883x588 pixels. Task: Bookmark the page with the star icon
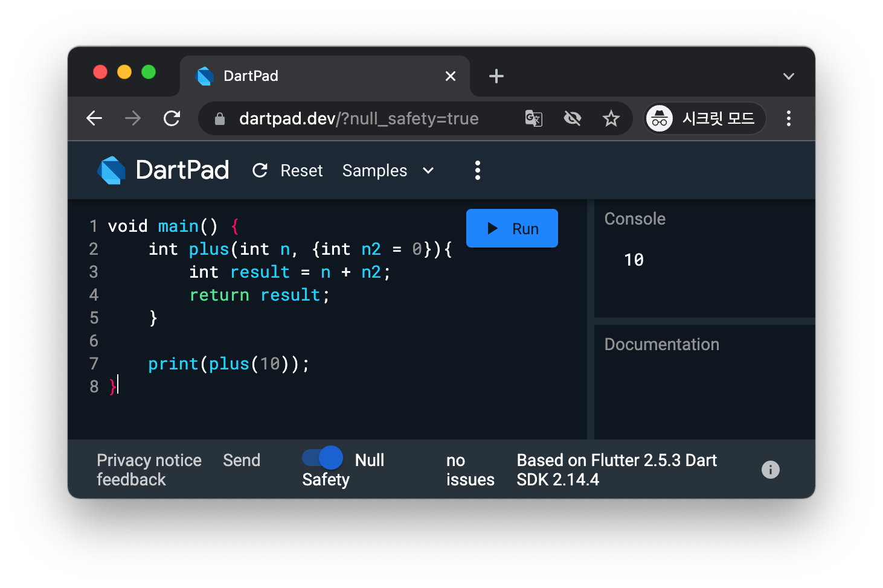(611, 118)
